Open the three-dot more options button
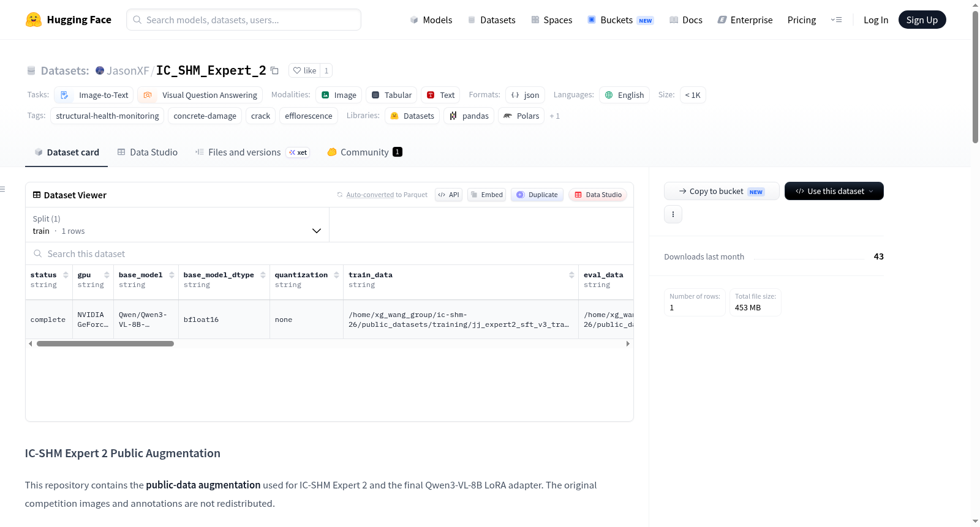Image resolution: width=980 pixels, height=527 pixels. (673, 214)
